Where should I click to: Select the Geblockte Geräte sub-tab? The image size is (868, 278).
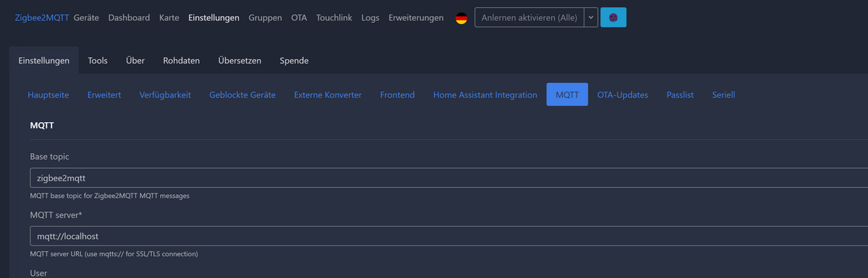click(242, 95)
